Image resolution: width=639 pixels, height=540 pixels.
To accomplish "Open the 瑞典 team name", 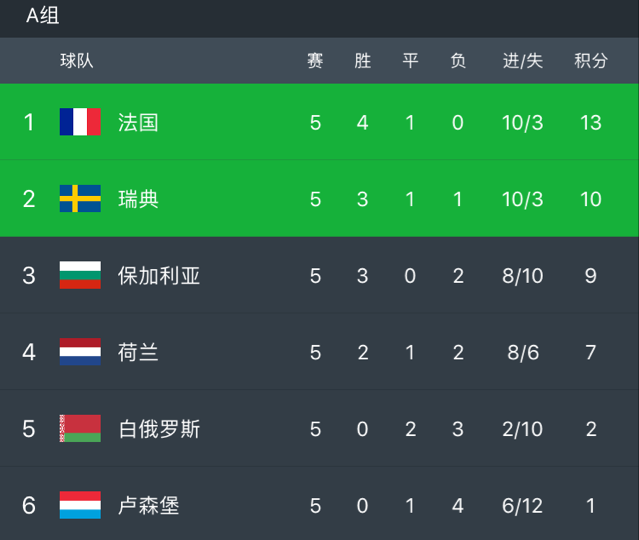I will 138,199.
